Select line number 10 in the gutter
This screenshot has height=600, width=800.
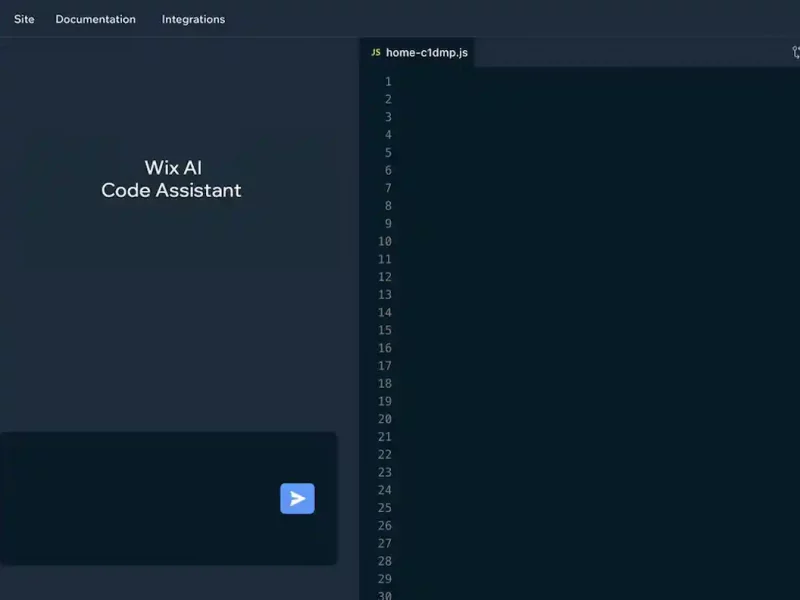385,241
